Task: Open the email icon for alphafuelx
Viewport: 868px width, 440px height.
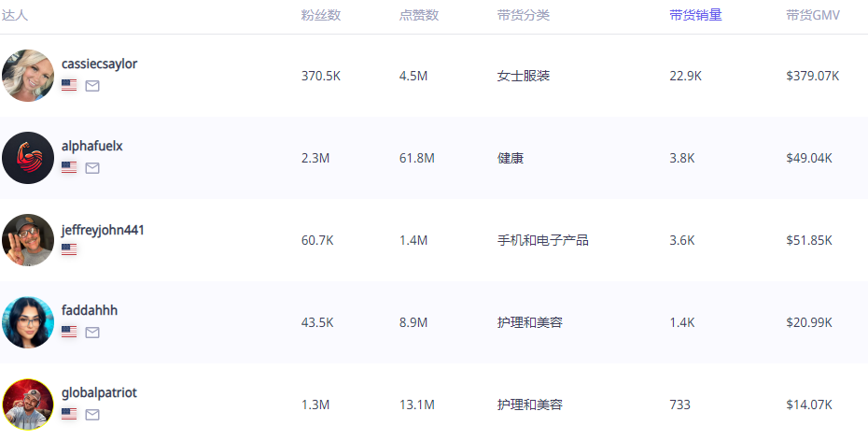Action: 92,168
